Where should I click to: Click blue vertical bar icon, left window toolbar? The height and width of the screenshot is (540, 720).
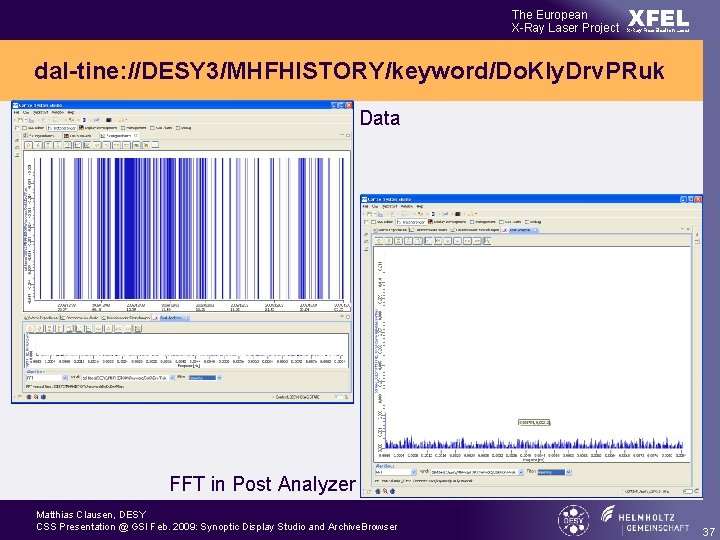click(84, 120)
